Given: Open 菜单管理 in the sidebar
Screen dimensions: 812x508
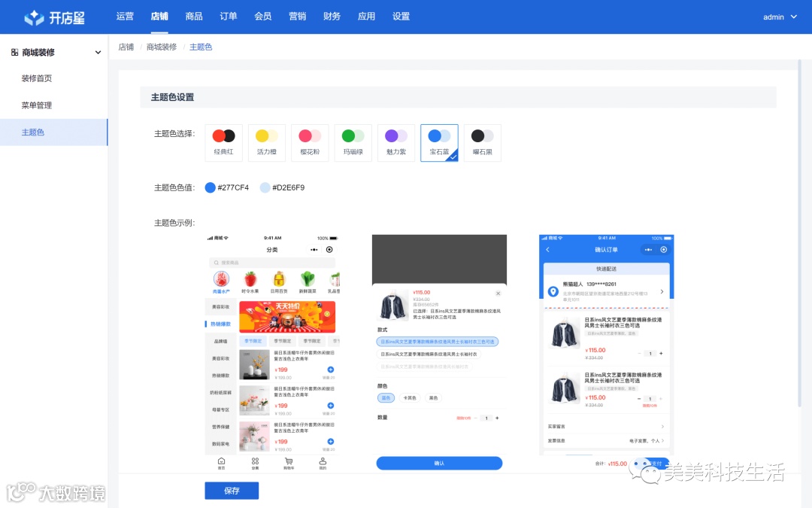Looking at the screenshot, I should click(x=37, y=105).
